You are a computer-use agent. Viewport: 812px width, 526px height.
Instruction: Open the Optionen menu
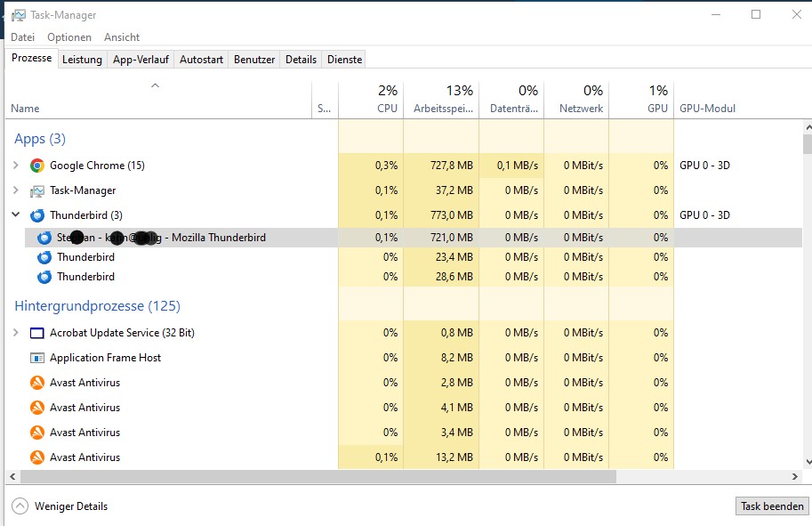[69, 37]
